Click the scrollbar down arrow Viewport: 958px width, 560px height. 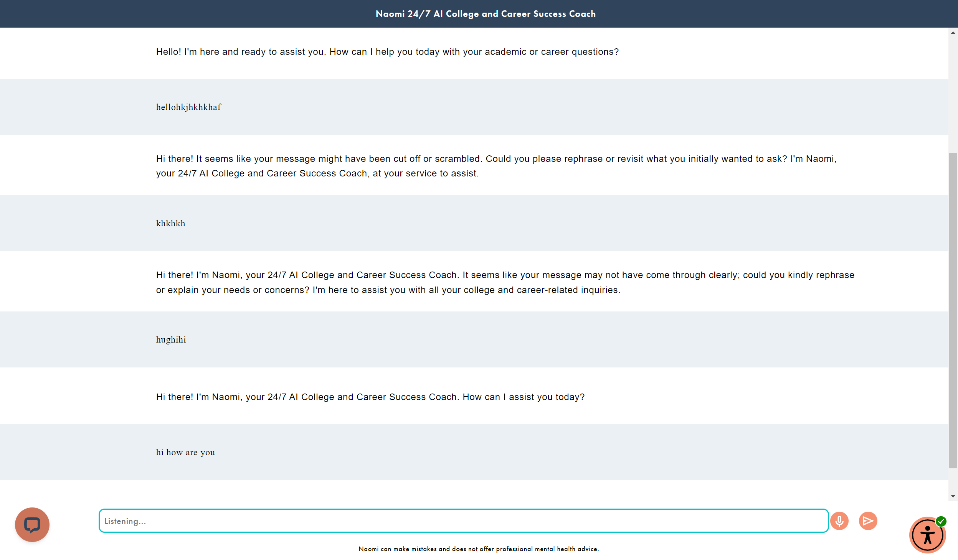[953, 496]
